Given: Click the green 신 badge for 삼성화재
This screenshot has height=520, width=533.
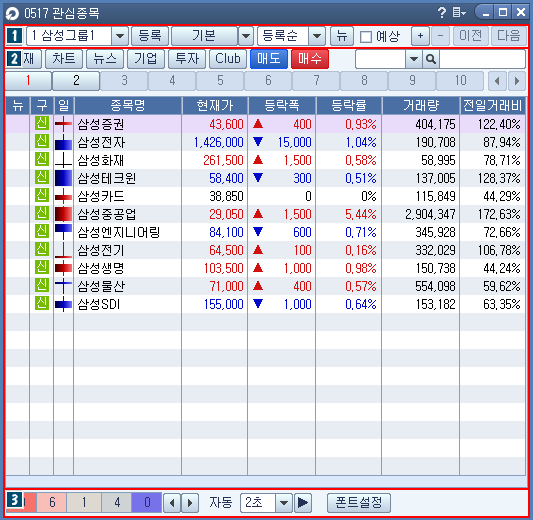Looking at the screenshot, I should point(42,159).
